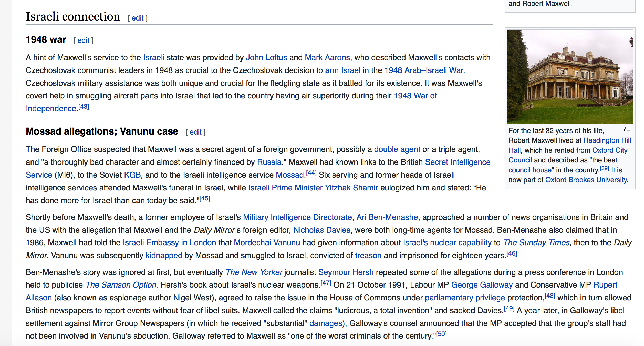Open the double agent link
Screen dimensions: 644x346
click(397, 149)
